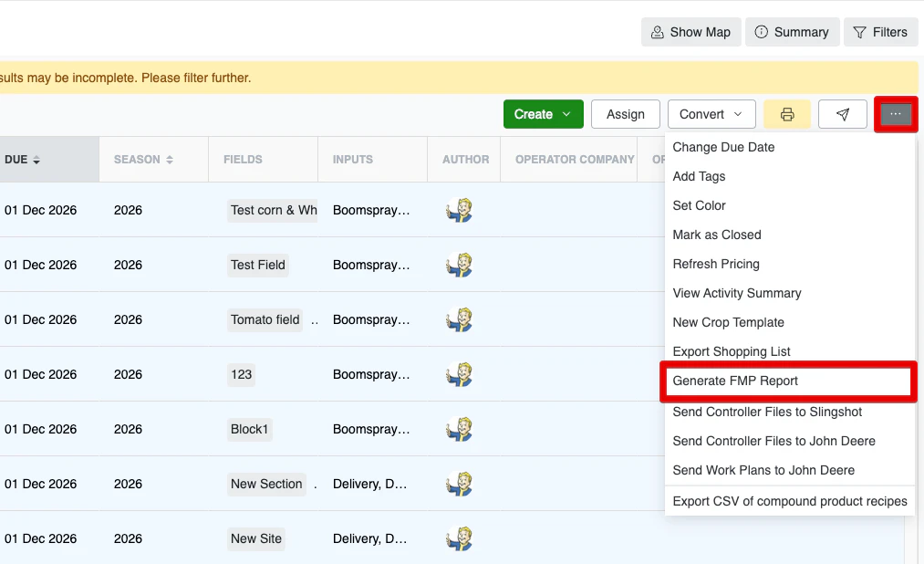The height and width of the screenshot is (564, 924).
Task: Click author avatar in Tomato field row
Action: (x=459, y=319)
